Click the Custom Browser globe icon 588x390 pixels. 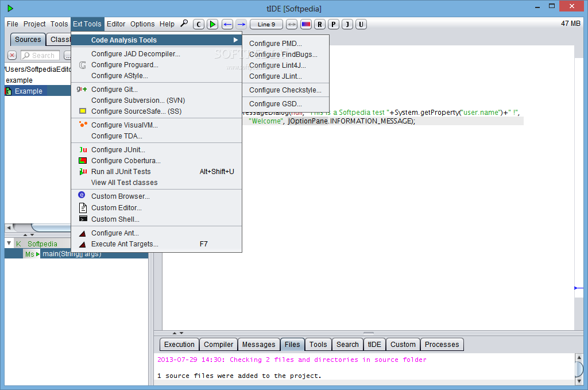pyautogui.click(x=82, y=195)
